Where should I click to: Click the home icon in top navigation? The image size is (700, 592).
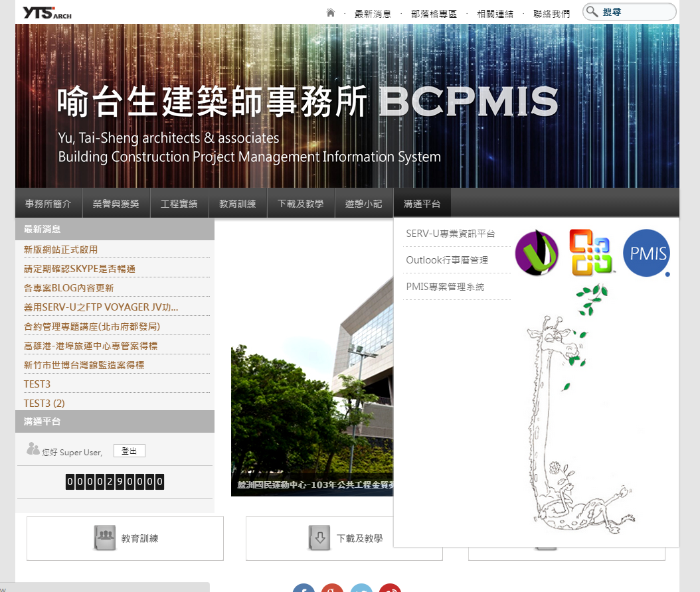(331, 13)
